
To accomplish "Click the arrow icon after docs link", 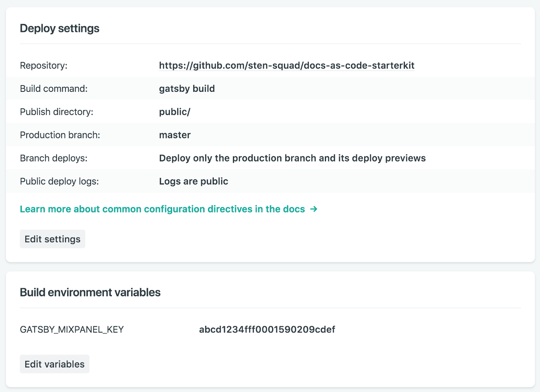I will (x=313, y=209).
